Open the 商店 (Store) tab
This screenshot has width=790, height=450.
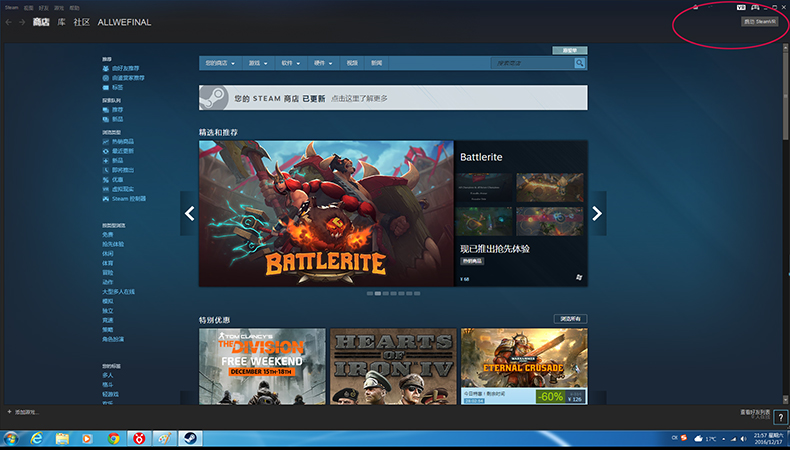[x=41, y=22]
